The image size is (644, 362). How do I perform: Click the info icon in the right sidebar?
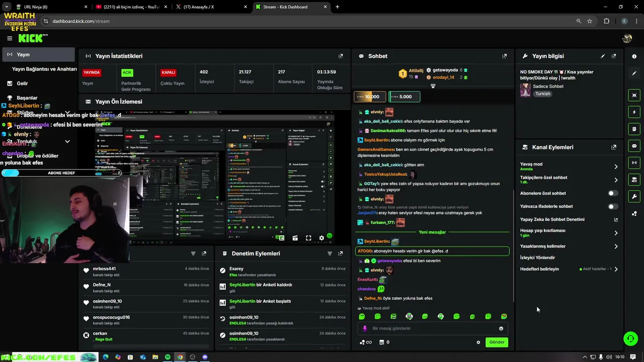click(x=634, y=56)
